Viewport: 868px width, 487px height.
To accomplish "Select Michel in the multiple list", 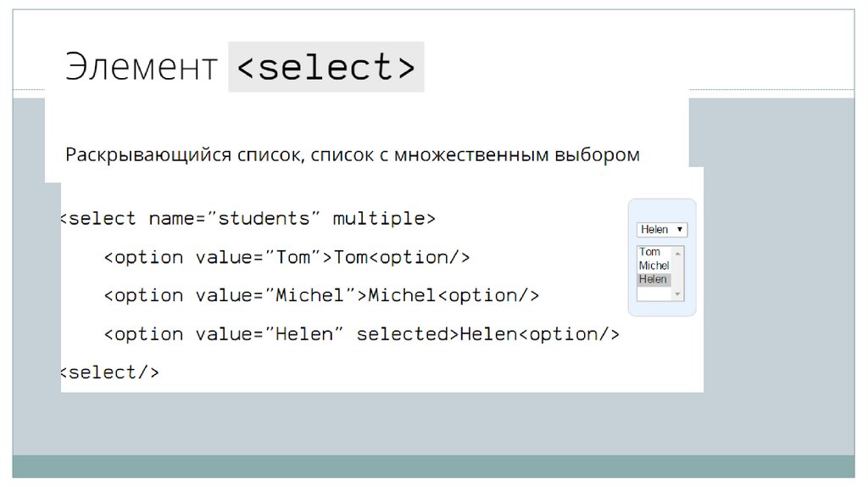I will (654, 266).
